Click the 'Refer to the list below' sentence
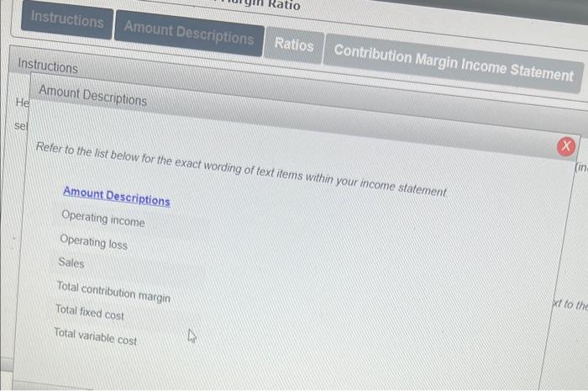The width and height of the screenshot is (588, 391). click(x=241, y=169)
